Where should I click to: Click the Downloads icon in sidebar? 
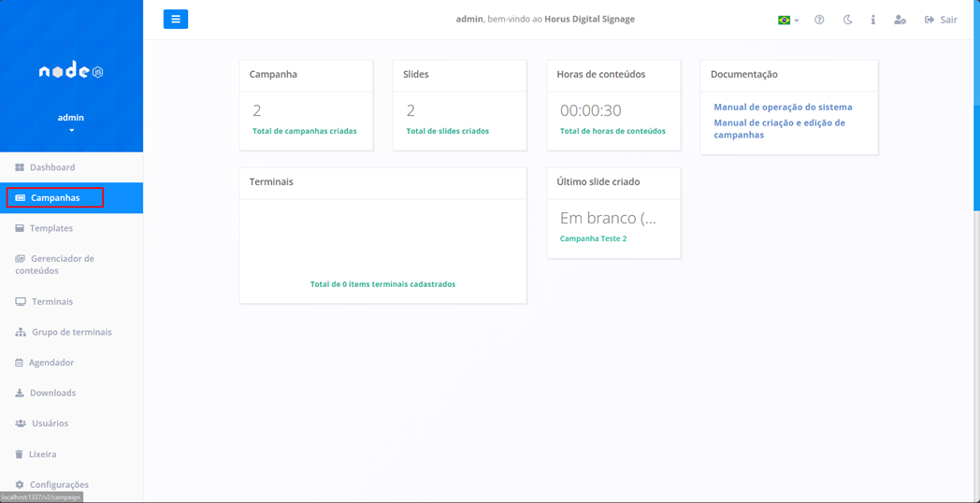coord(19,394)
